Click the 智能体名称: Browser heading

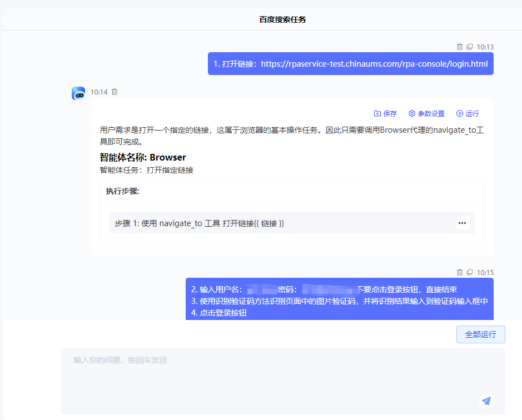coord(143,157)
